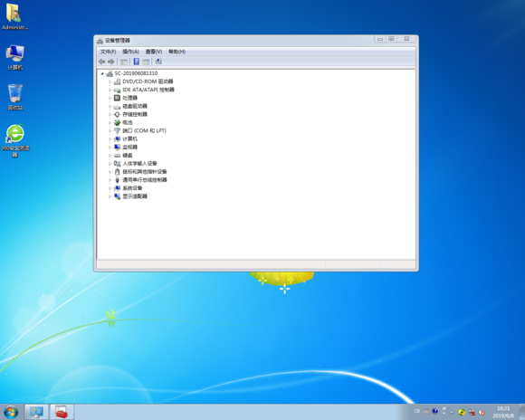Click the monitor category icon

117,147
